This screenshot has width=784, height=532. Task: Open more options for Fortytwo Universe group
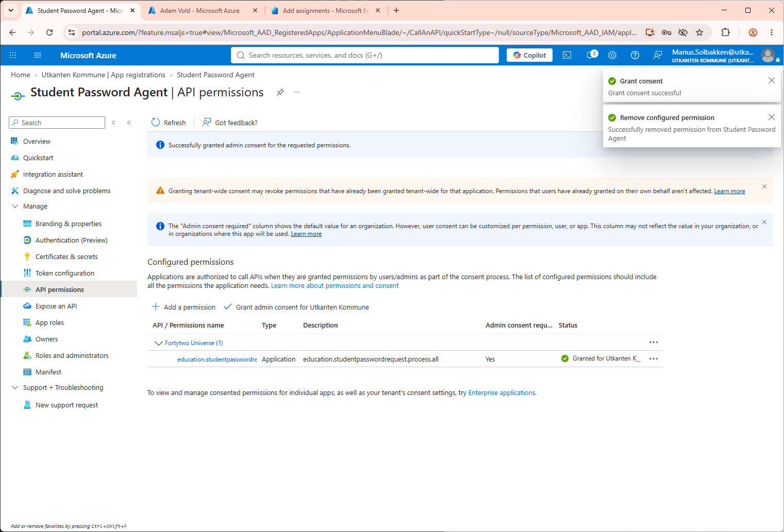(x=654, y=342)
